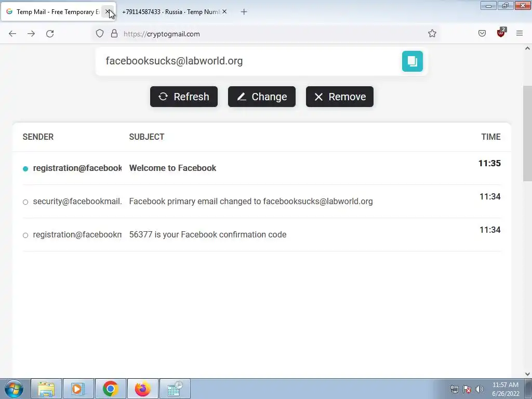532x399 pixels.
Task: Open tracking protection shield icon
Action: [99, 33]
